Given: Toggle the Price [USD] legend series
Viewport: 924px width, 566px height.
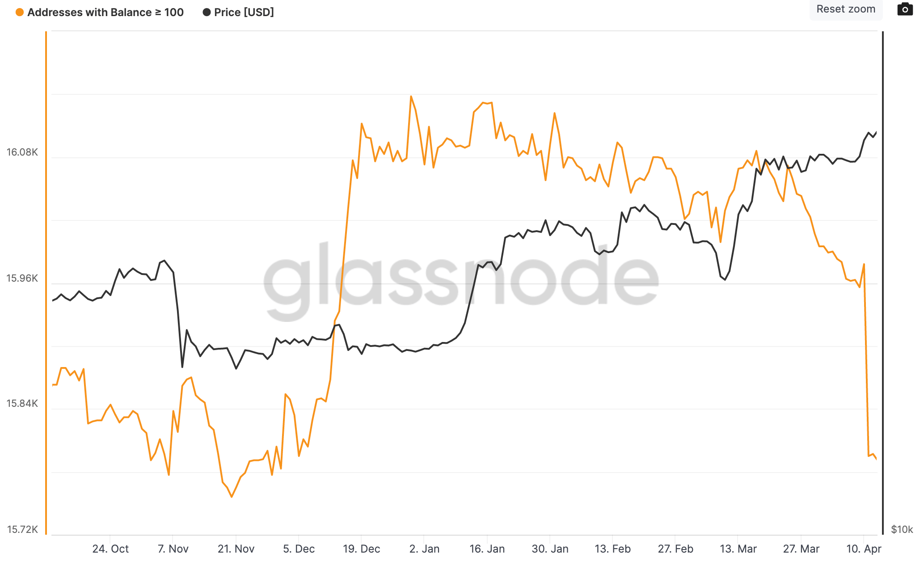Looking at the screenshot, I should pyautogui.click(x=244, y=13).
